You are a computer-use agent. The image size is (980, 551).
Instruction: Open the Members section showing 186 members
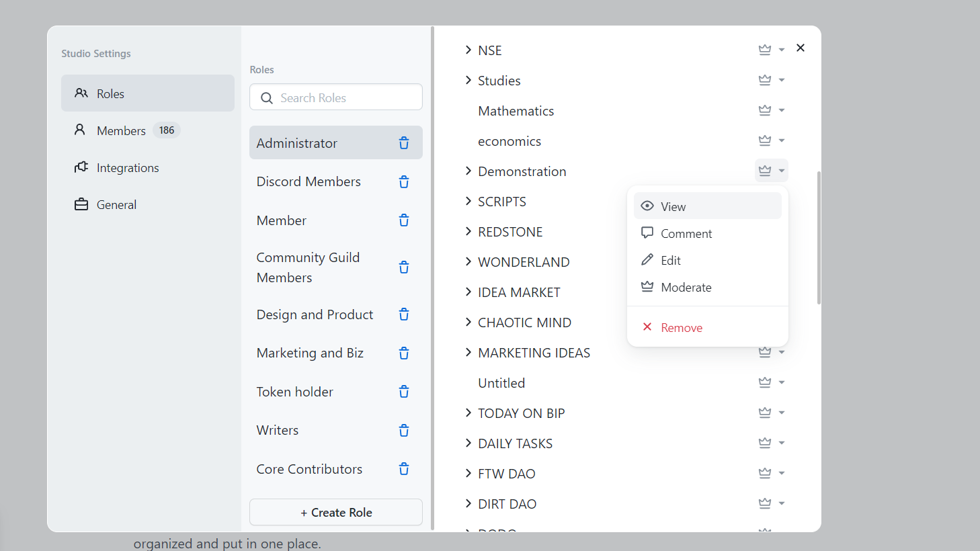pos(121,130)
